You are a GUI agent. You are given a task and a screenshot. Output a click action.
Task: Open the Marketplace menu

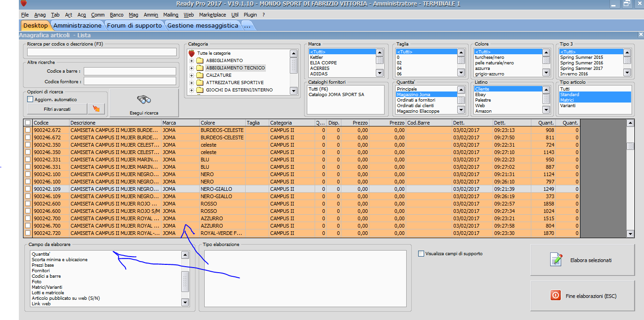click(213, 15)
